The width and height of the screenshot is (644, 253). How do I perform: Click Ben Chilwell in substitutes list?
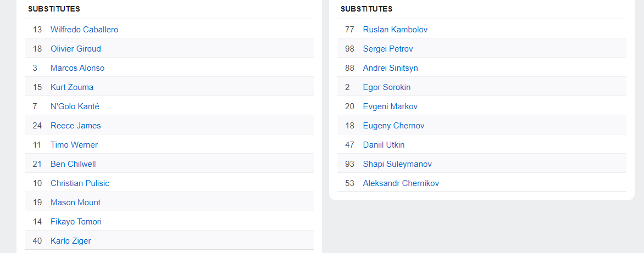coord(73,164)
